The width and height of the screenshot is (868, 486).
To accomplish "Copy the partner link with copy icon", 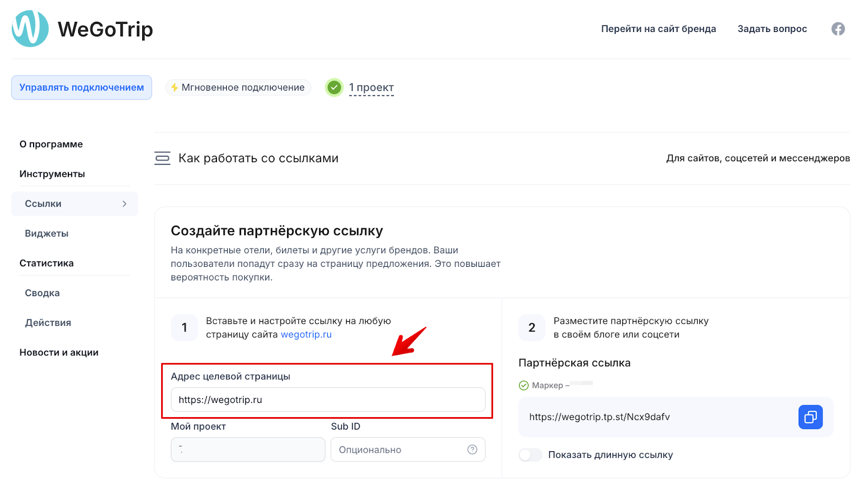I will coord(810,417).
